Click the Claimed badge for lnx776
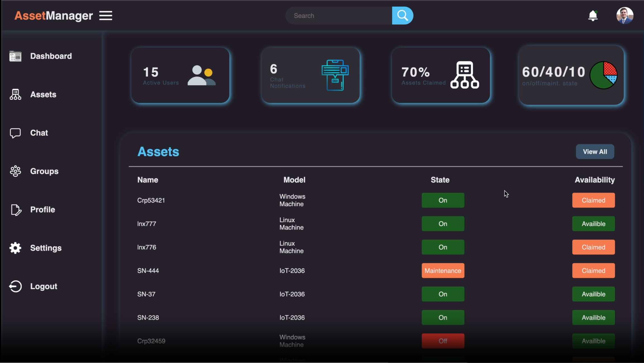644x363 pixels. click(593, 247)
